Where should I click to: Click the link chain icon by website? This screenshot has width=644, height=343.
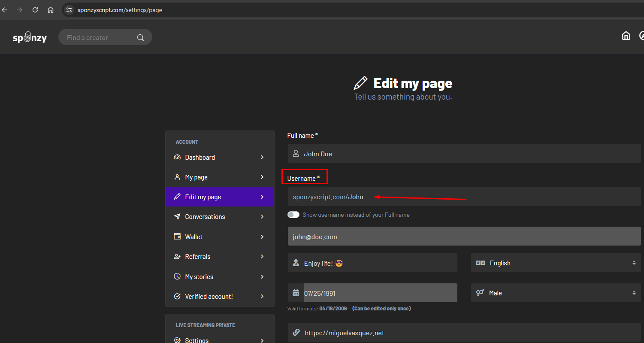tap(296, 332)
